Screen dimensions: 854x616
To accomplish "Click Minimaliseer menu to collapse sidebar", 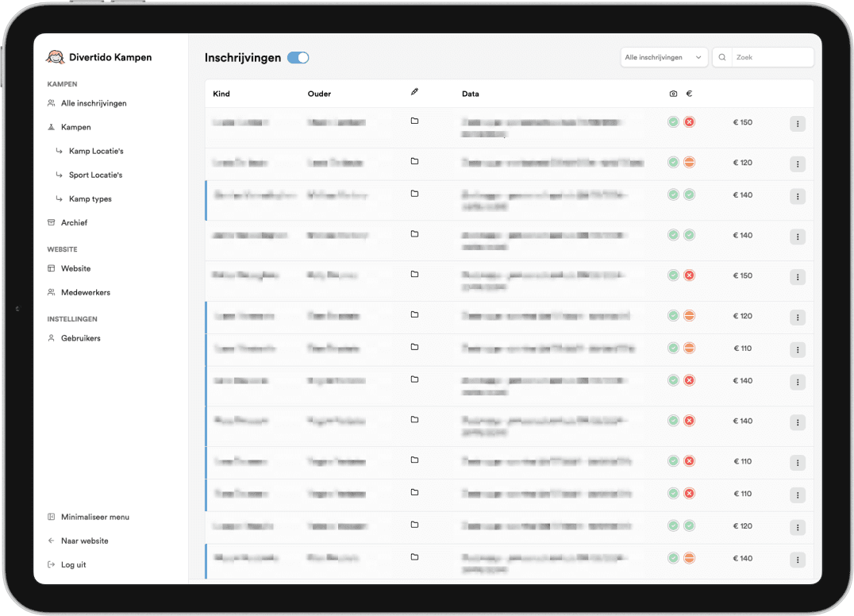I will (x=94, y=517).
